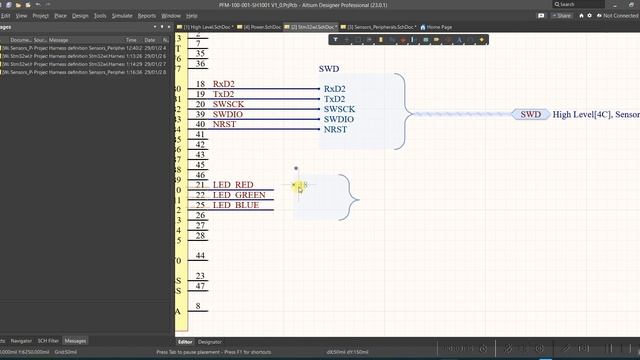Click the selection filter icon in active bar

tap(335, 40)
